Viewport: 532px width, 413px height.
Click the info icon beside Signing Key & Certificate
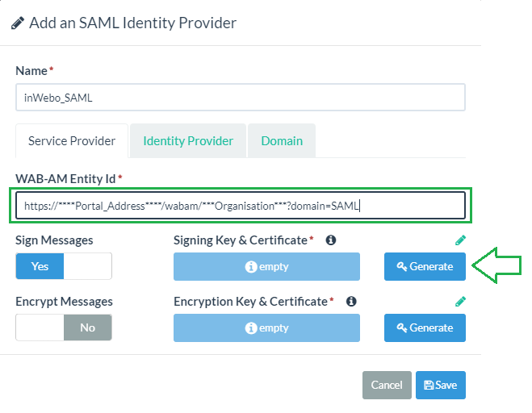pos(330,240)
